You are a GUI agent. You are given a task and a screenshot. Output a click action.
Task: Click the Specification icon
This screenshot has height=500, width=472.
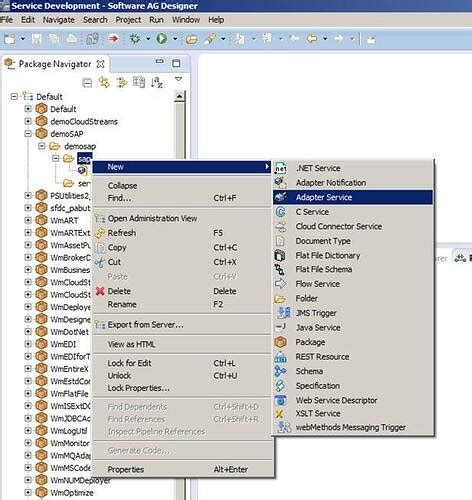280,386
